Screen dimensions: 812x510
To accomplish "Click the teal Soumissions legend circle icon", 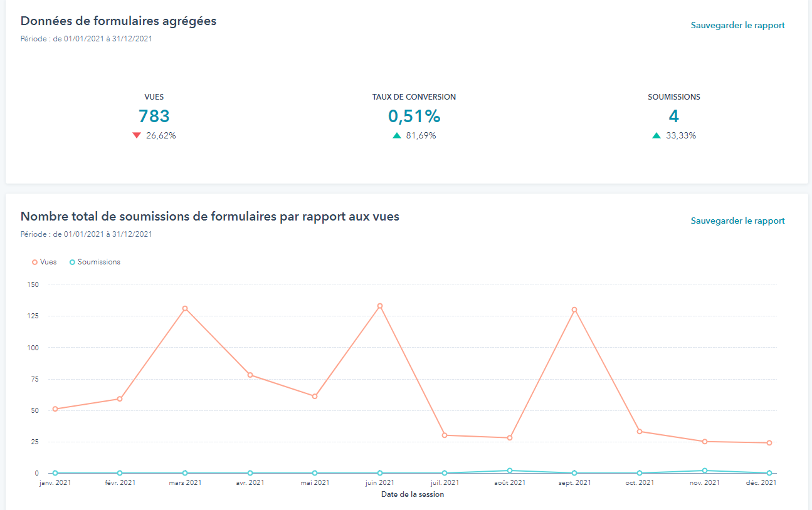I will pyautogui.click(x=72, y=262).
